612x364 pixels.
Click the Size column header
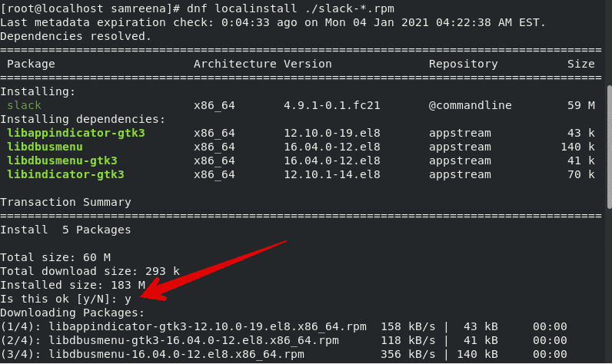(580, 64)
